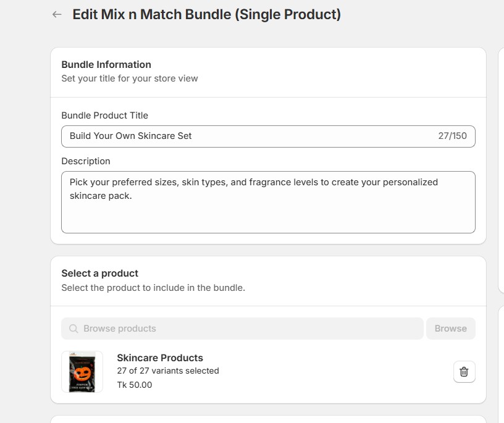The image size is (504, 423).
Task: Click the '27 of 27 variants selected' text
Action: pos(168,371)
